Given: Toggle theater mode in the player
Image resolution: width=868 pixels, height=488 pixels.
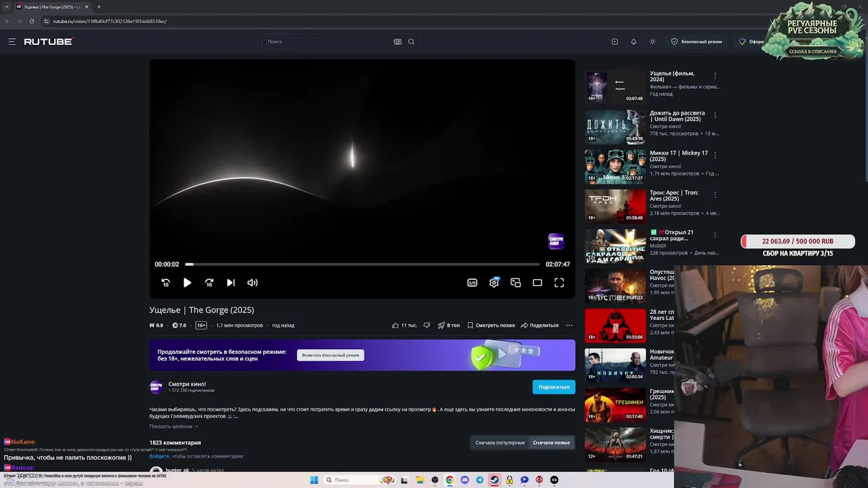Looking at the screenshot, I should 538,283.
